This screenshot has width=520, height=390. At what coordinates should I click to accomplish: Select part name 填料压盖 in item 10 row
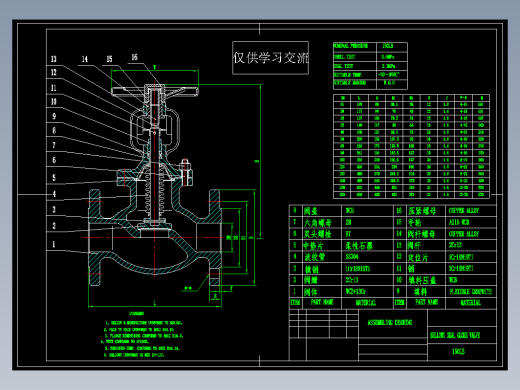coord(422,280)
